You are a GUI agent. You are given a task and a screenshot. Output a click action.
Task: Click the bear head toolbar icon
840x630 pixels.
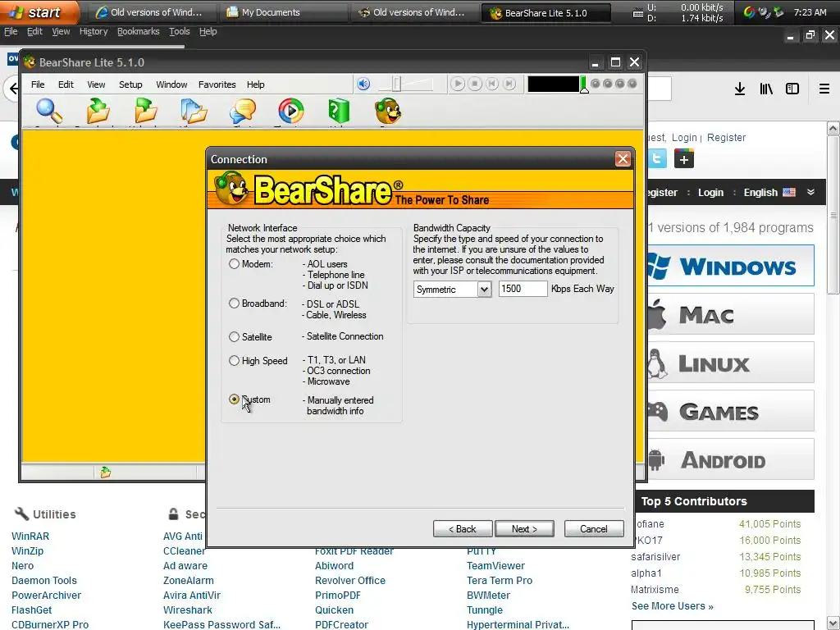tap(388, 111)
